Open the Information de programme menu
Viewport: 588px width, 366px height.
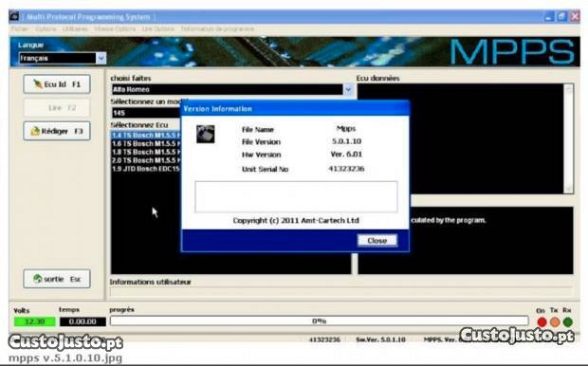click(x=217, y=28)
